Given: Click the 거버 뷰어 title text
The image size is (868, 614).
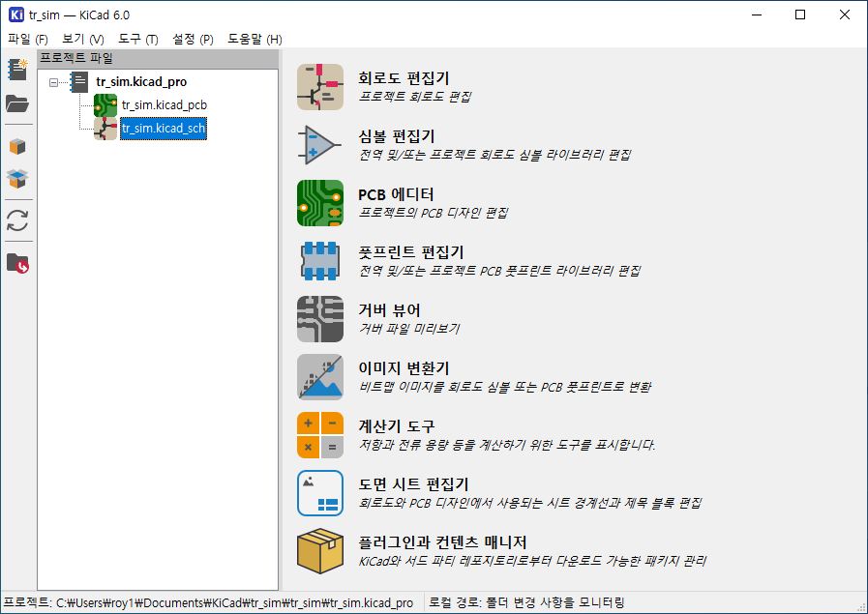Looking at the screenshot, I should click(x=389, y=310).
